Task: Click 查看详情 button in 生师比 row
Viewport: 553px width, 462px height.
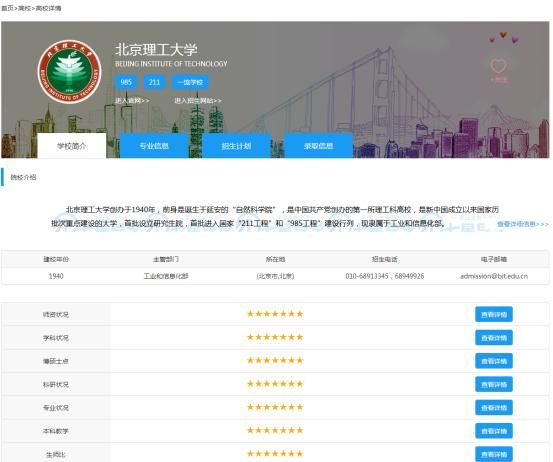Action: (494, 454)
